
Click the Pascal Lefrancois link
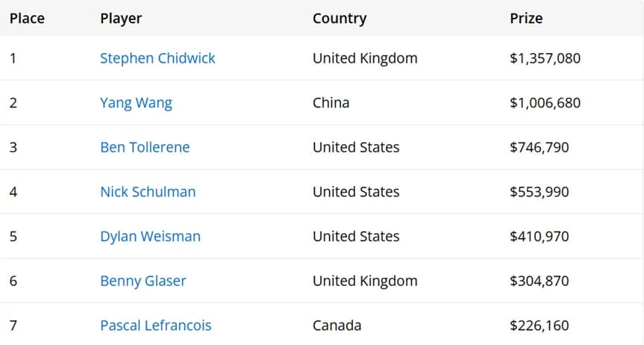tap(156, 326)
